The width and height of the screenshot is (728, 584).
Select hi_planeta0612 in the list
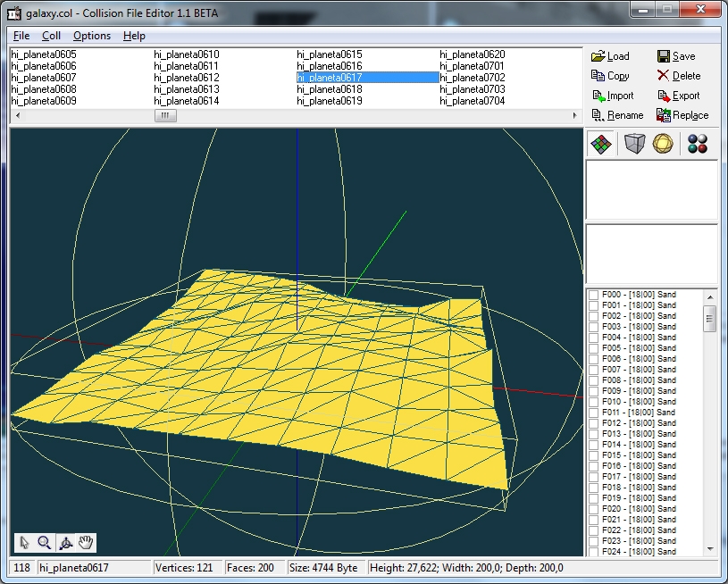[187, 78]
